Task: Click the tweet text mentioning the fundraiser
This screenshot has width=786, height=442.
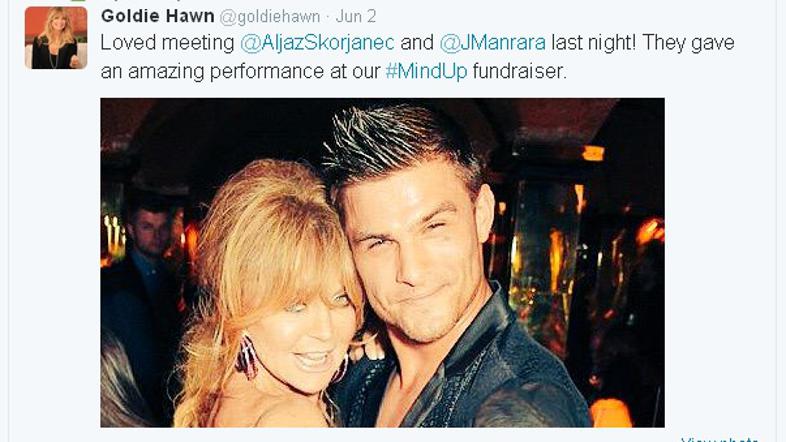Action: 417,57
